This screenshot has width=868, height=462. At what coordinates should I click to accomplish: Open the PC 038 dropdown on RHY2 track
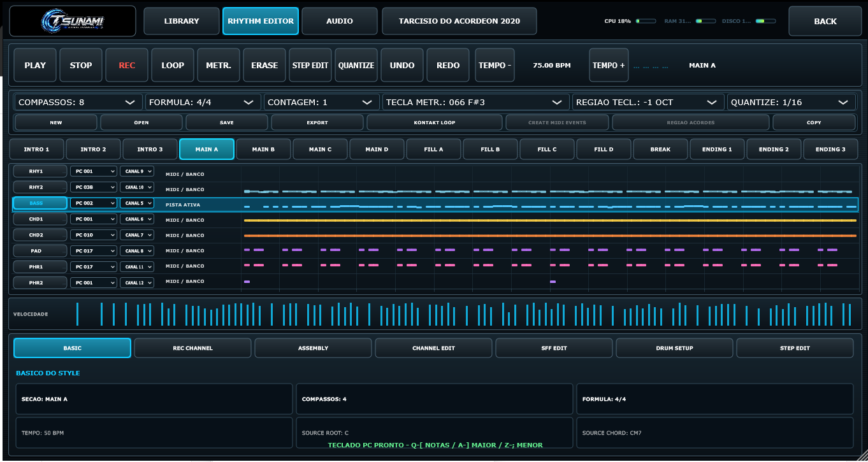[94, 187]
